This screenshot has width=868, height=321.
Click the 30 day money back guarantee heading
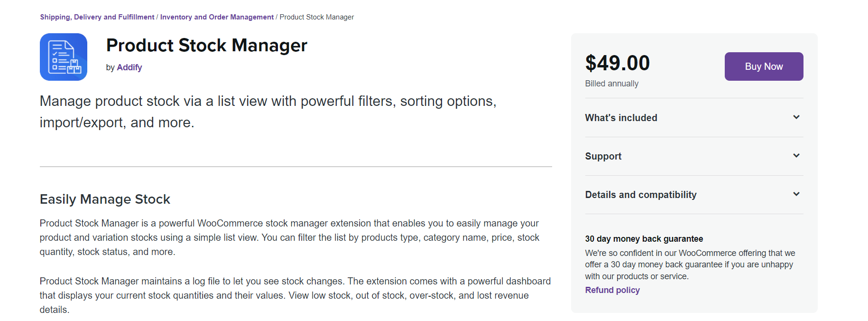click(x=644, y=239)
